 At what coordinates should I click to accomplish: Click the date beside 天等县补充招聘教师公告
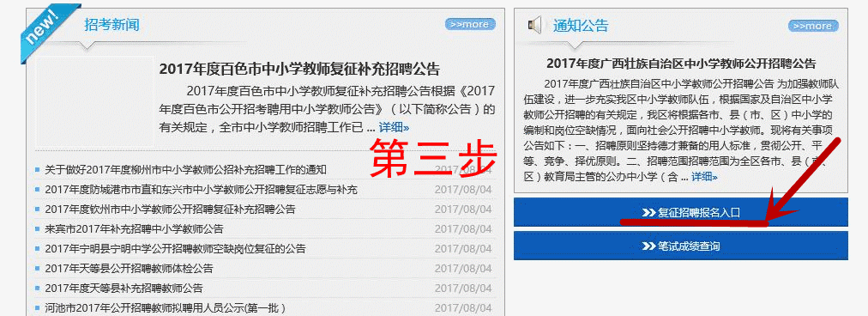463,289
